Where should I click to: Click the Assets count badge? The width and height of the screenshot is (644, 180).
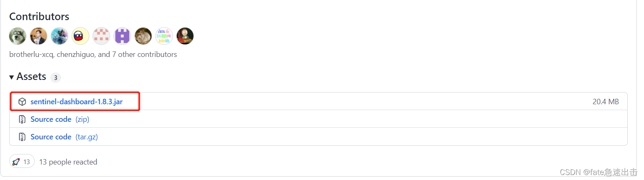(56, 78)
